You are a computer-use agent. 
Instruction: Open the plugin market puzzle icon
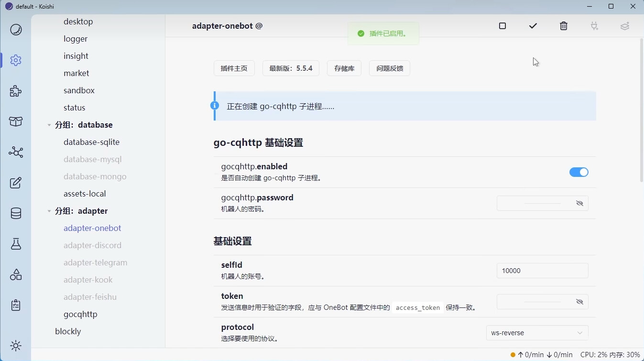pos(16,91)
